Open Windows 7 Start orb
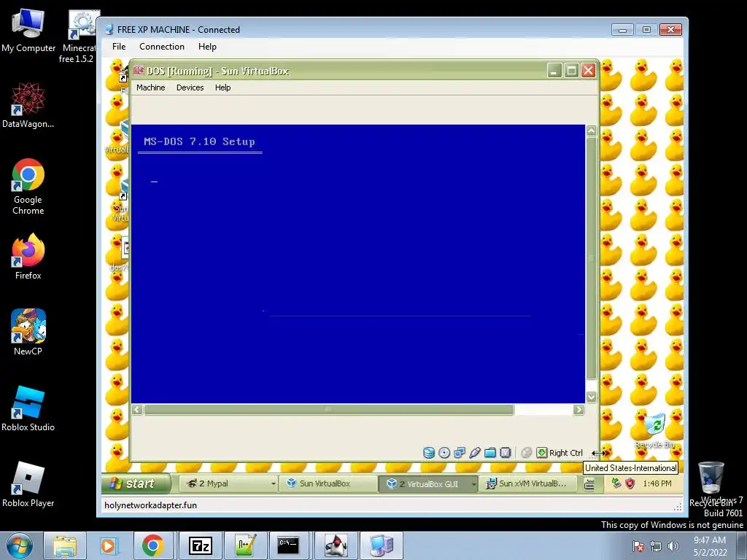The height and width of the screenshot is (560, 747). click(x=20, y=545)
